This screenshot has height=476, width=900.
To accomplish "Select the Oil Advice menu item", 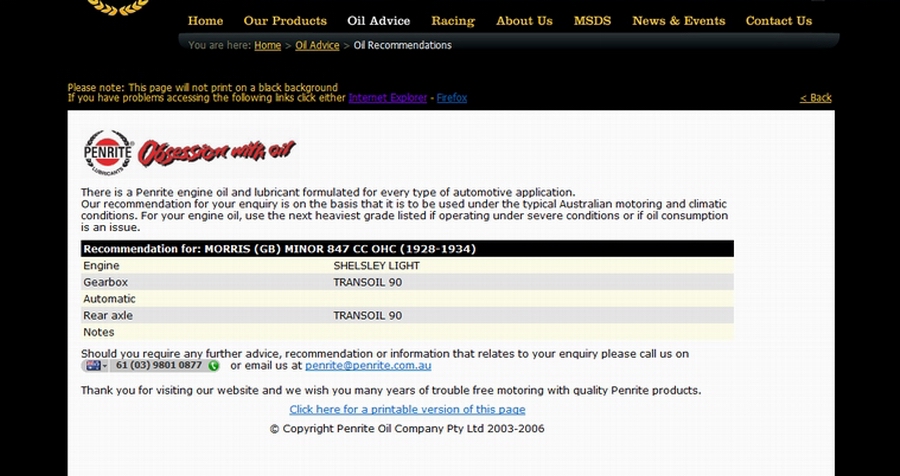I will pyautogui.click(x=378, y=21).
